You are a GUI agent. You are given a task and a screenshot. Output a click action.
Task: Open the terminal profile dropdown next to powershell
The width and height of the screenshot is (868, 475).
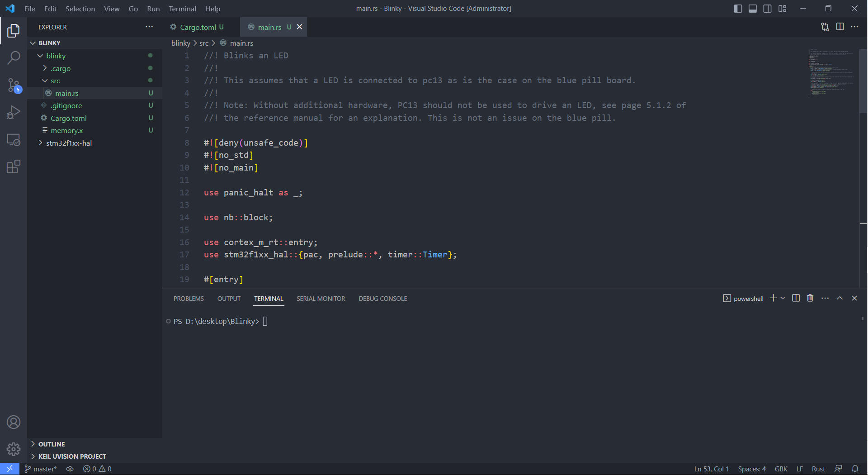click(x=783, y=298)
